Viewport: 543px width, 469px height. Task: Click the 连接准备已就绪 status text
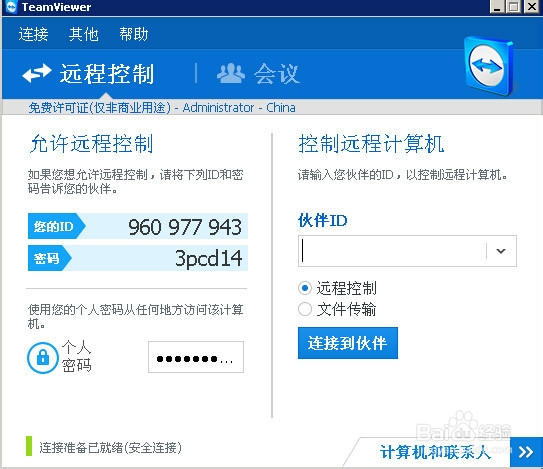point(110,448)
